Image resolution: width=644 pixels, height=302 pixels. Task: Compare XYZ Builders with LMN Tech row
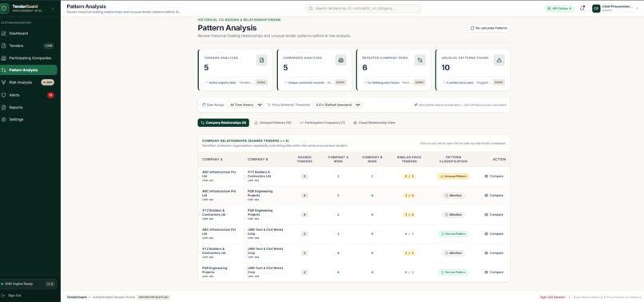[494, 253]
